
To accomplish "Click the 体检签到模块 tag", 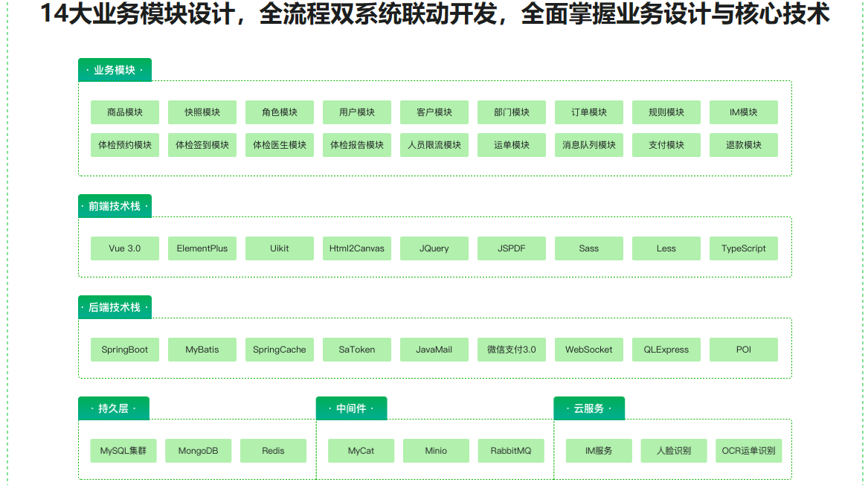I will (x=202, y=145).
